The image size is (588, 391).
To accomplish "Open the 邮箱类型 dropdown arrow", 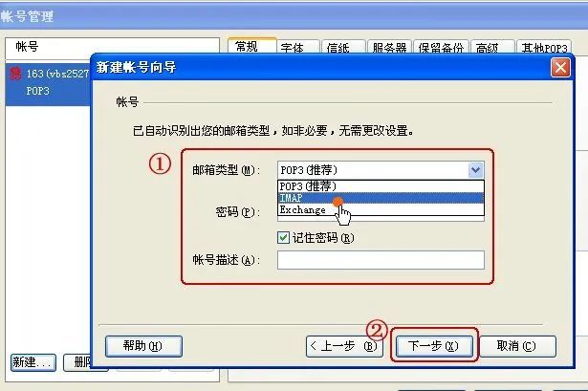I will click(475, 170).
